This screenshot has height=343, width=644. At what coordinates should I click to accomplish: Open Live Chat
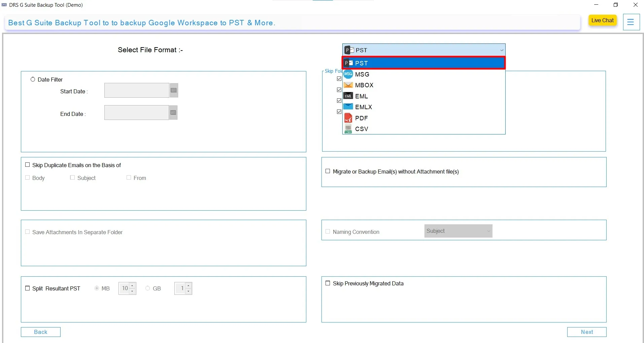pyautogui.click(x=603, y=21)
